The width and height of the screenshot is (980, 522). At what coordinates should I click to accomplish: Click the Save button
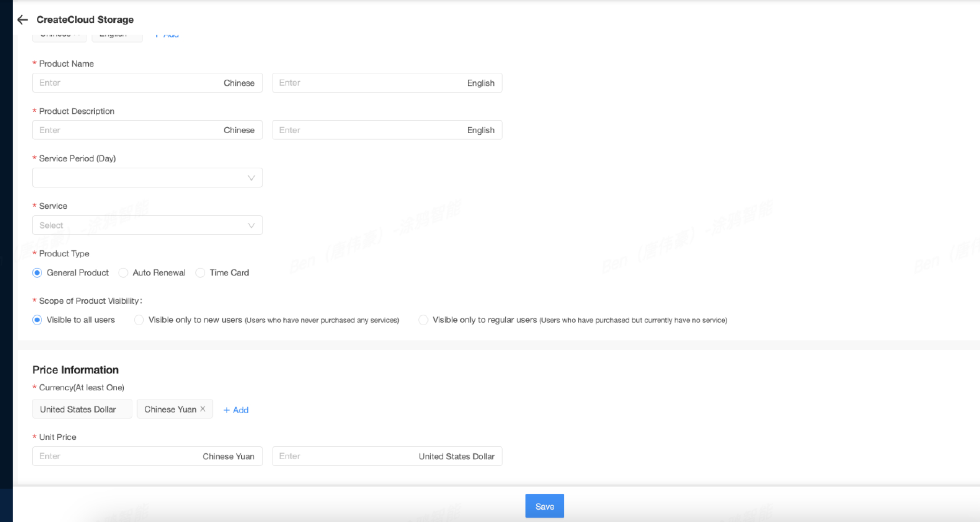[x=545, y=506]
